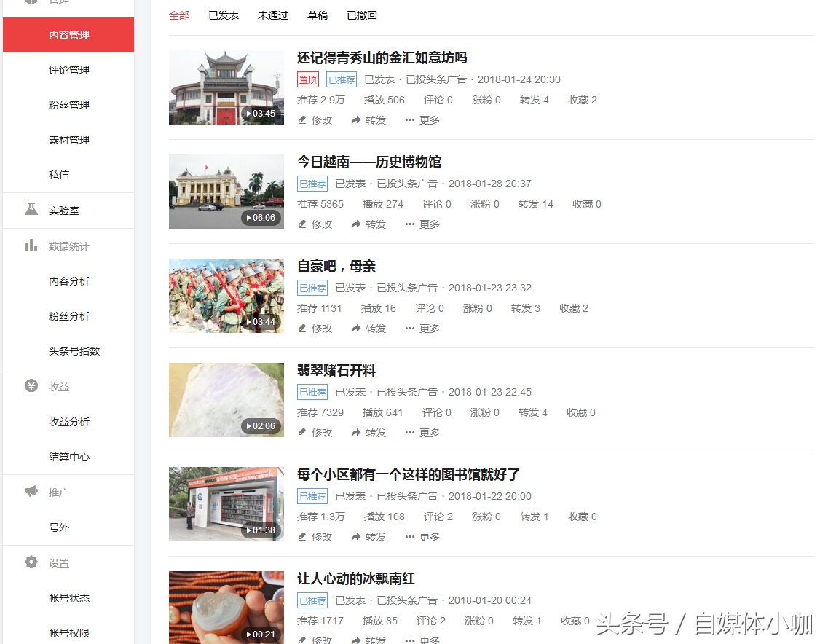Select the 管理 icon at sidebar top
This screenshot has height=644, width=828.
[x=30, y=2]
